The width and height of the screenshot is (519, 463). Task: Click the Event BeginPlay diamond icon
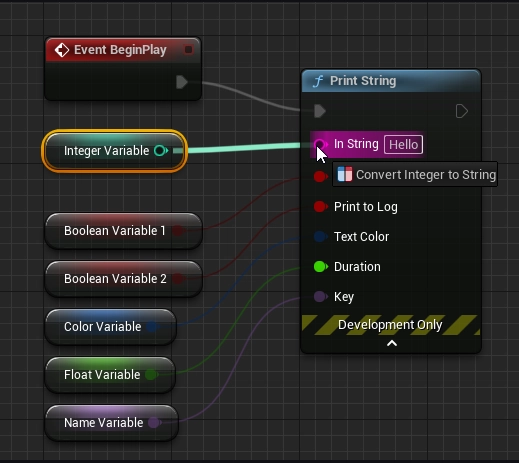62,50
